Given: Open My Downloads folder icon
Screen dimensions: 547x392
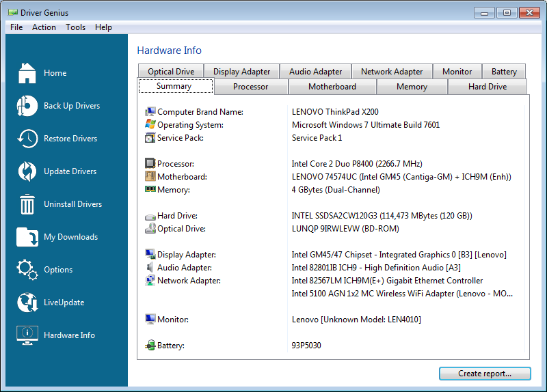Looking at the screenshot, I should [27, 237].
